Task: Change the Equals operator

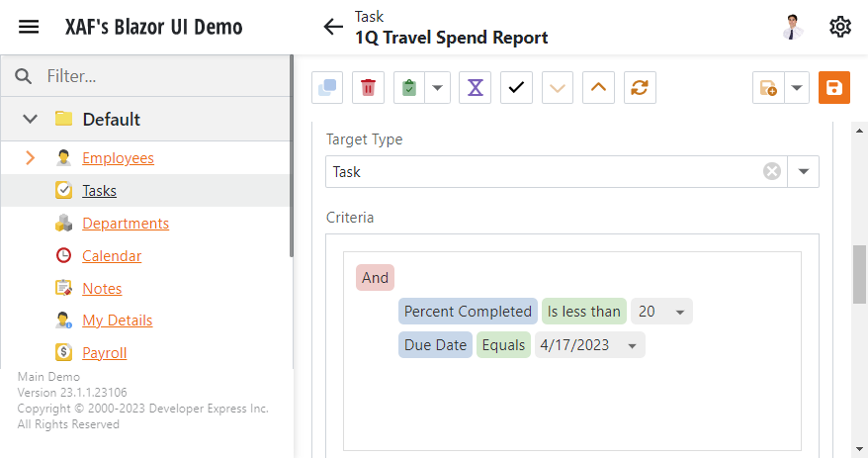Action: (x=503, y=345)
